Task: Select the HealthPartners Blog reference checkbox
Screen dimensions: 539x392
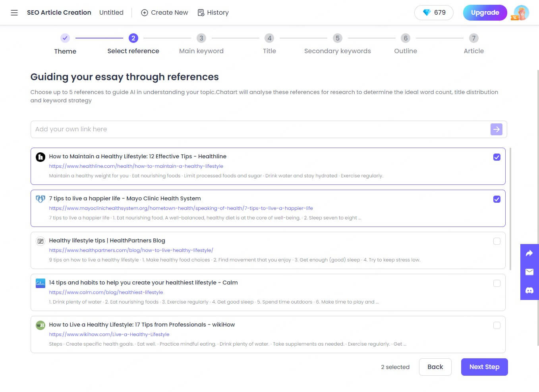Action: pyautogui.click(x=496, y=241)
